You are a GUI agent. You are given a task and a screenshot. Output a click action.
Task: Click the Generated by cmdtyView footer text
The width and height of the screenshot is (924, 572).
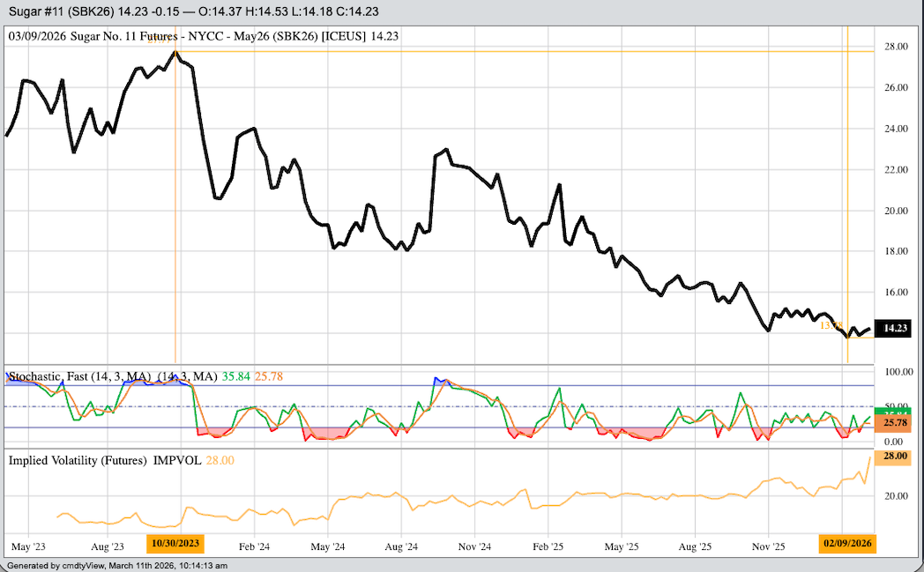tap(117, 566)
